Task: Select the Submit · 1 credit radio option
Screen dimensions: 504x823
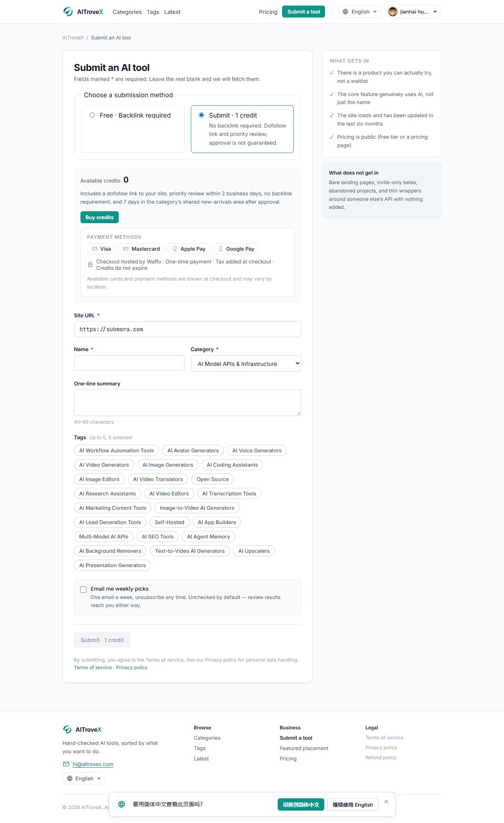Action: point(201,115)
